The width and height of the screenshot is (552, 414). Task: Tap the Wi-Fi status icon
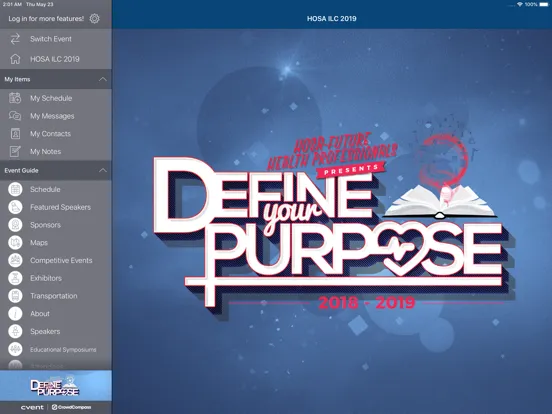tap(520, 4)
